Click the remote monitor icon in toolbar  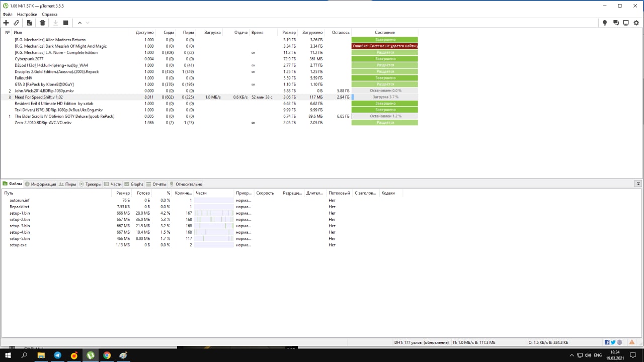click(626, 23)
